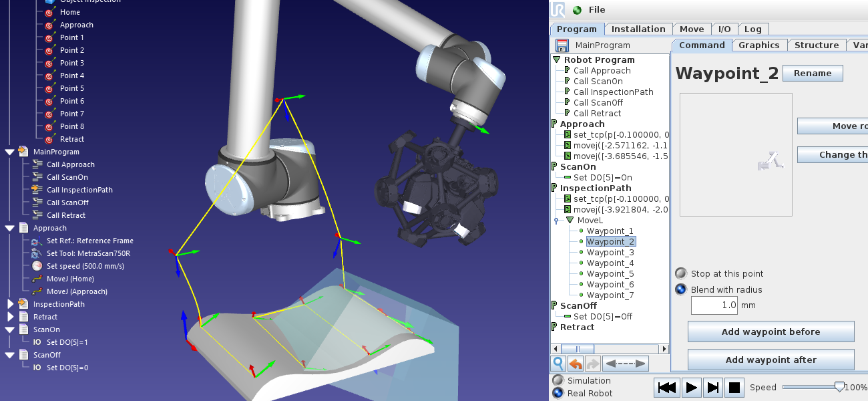Image resolution: width=868 pixels, height=401 pixels.
Task: Click the orange undo arrow icon
Action: coord(576,364)
